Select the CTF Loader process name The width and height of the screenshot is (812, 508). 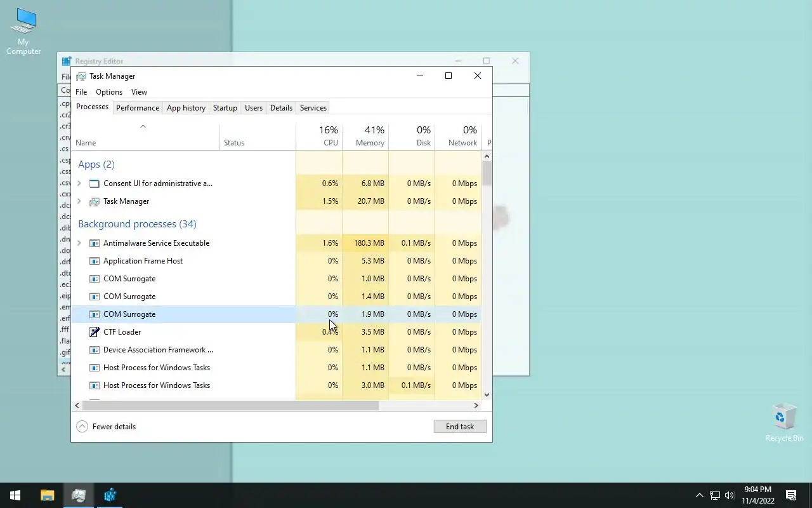(x=122, y=332)
